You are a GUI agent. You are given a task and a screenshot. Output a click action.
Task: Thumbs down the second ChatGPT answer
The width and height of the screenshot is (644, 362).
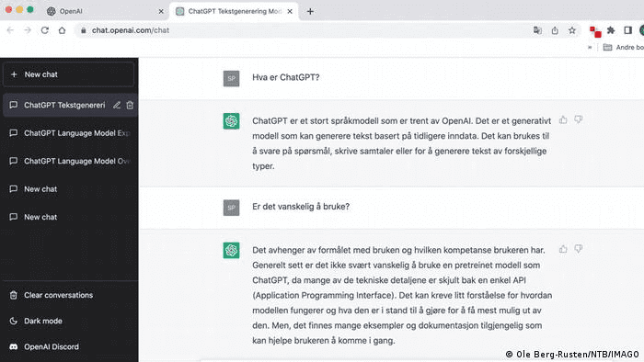(579, 249)
